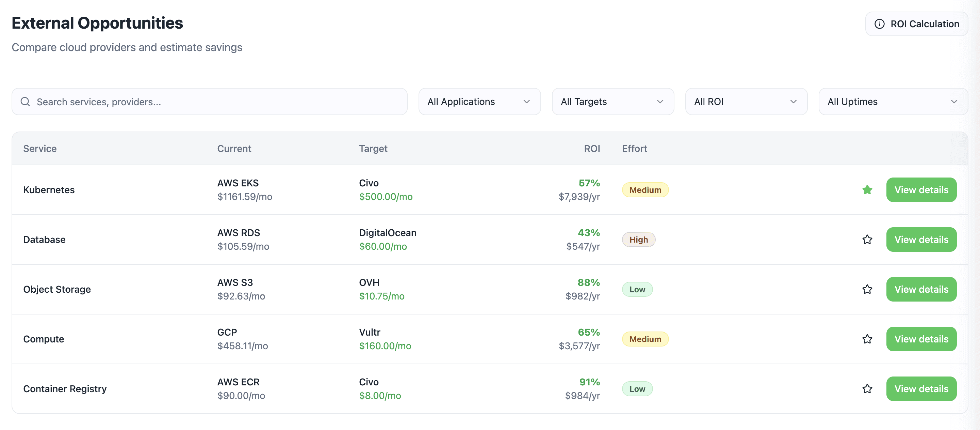The height and width of the screenshot is (430, 980).
Task: Click the Medium effort badge for Kubernetes
Action: click(645, 190)
